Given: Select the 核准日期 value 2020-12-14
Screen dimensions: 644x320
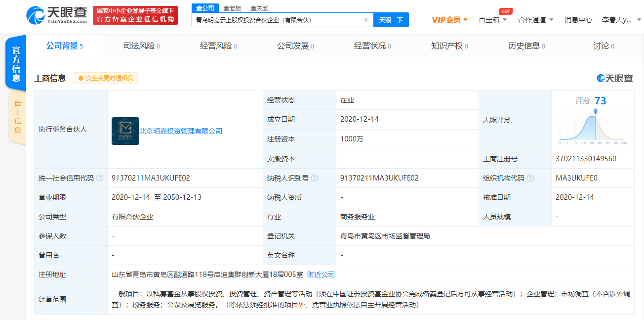Looking at the screenshot, I should pos(575,197).
